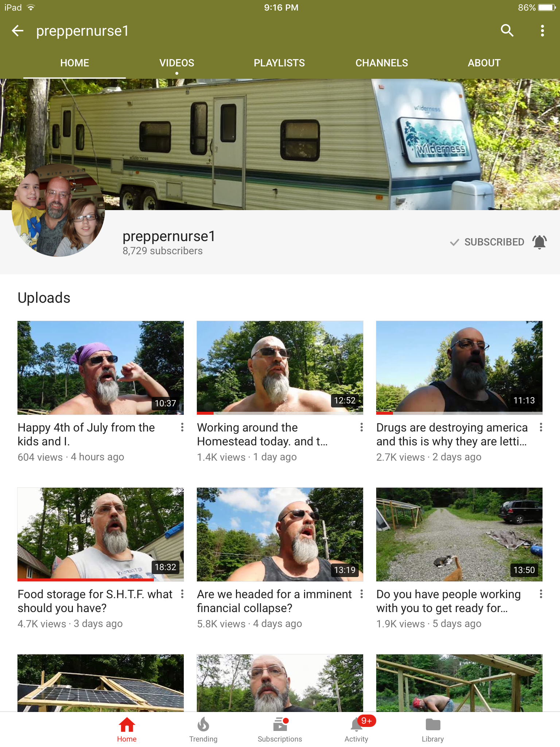Click the preppernurse1 channel avatar picture
The height and width of the screenshot is (747, 560).
58,210
